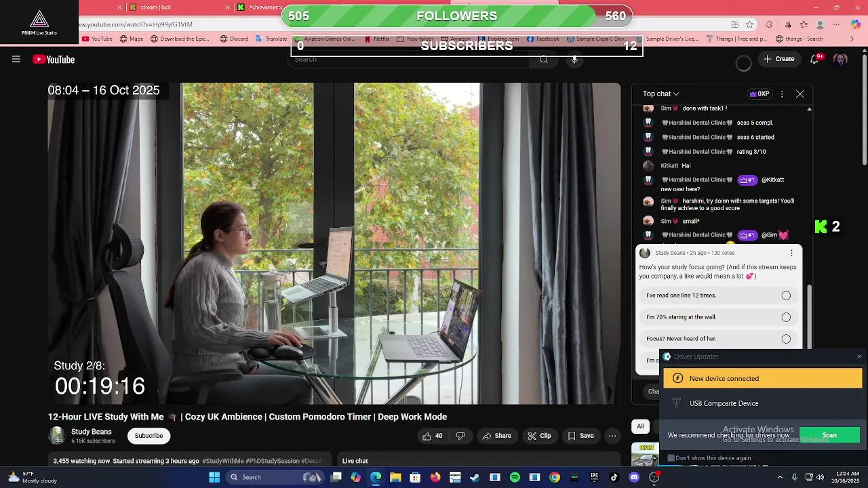
Task: Like the video with thumbs up
Action: pos(432,436)
